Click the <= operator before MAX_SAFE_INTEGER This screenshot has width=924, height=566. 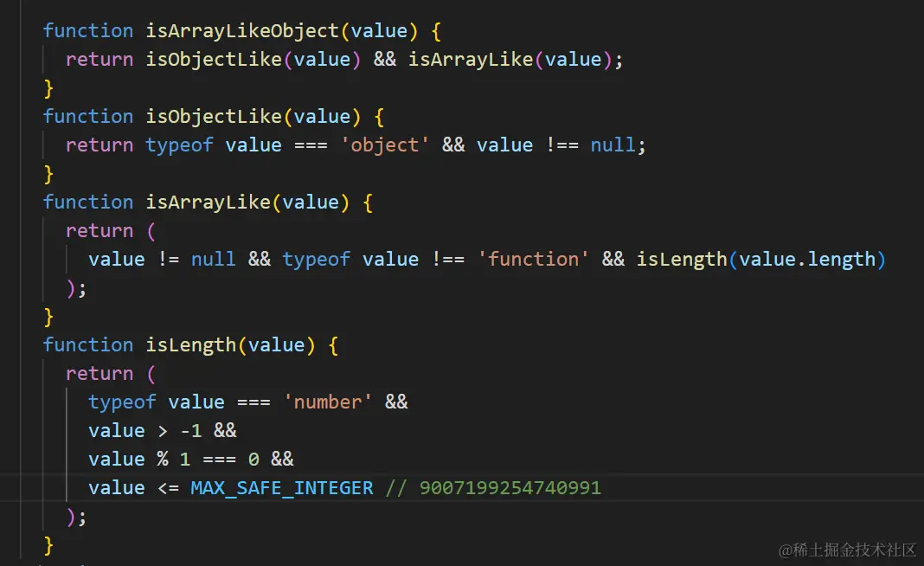(x=169, y=488)
